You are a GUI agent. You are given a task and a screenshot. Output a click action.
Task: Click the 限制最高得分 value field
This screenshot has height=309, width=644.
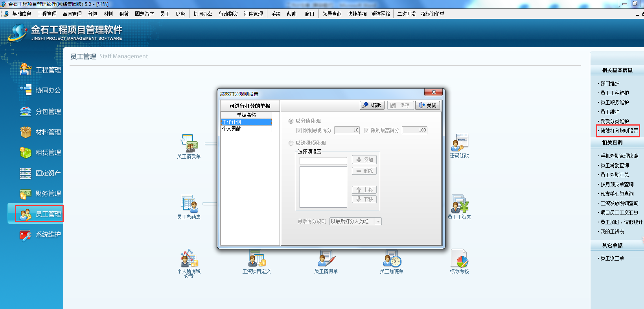414,130
